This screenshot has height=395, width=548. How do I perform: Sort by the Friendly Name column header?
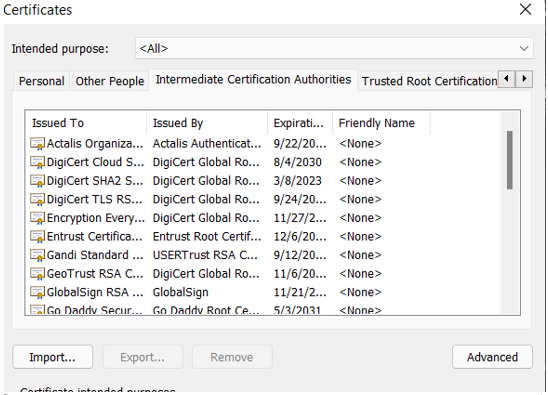381,123
